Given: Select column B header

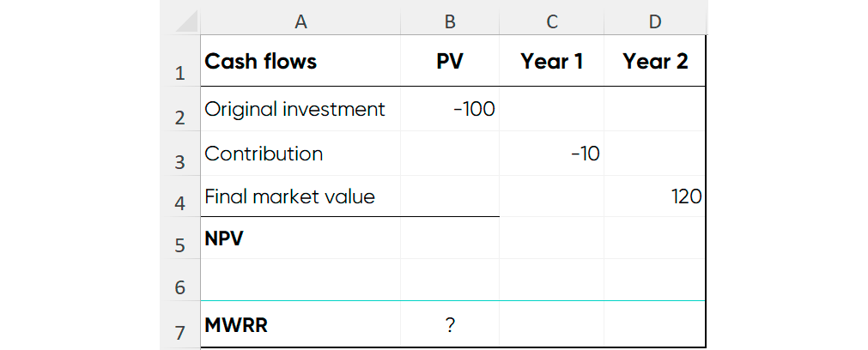Looking at the screenshot, I should pos(450,21).
